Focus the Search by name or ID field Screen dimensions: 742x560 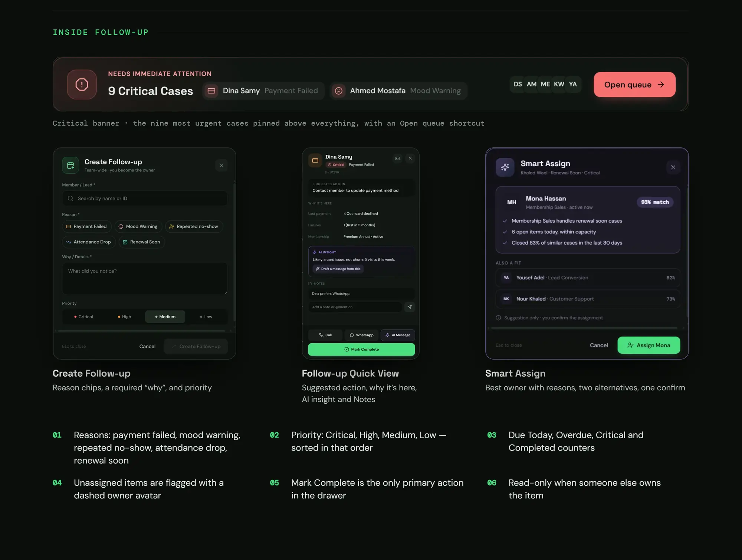(x=145, y=199)
